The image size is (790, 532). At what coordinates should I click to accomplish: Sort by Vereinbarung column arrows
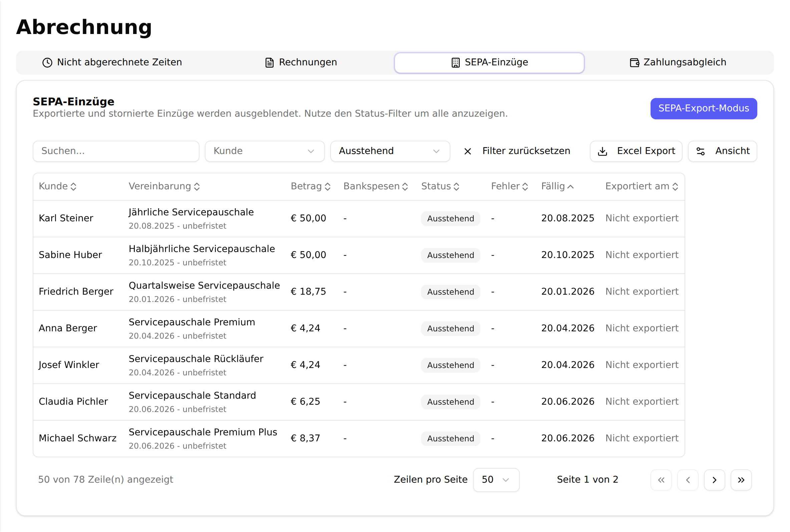pyautogui.click(x=196, y=186)
